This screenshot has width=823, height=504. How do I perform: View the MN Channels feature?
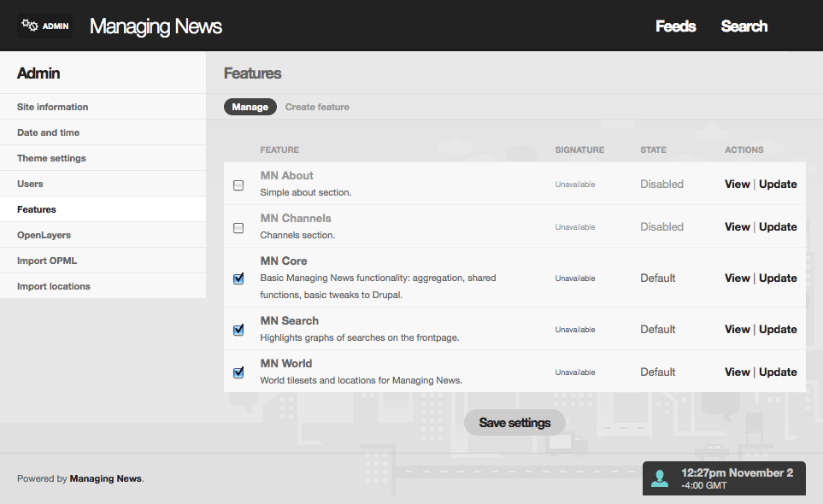pos(737,227)
